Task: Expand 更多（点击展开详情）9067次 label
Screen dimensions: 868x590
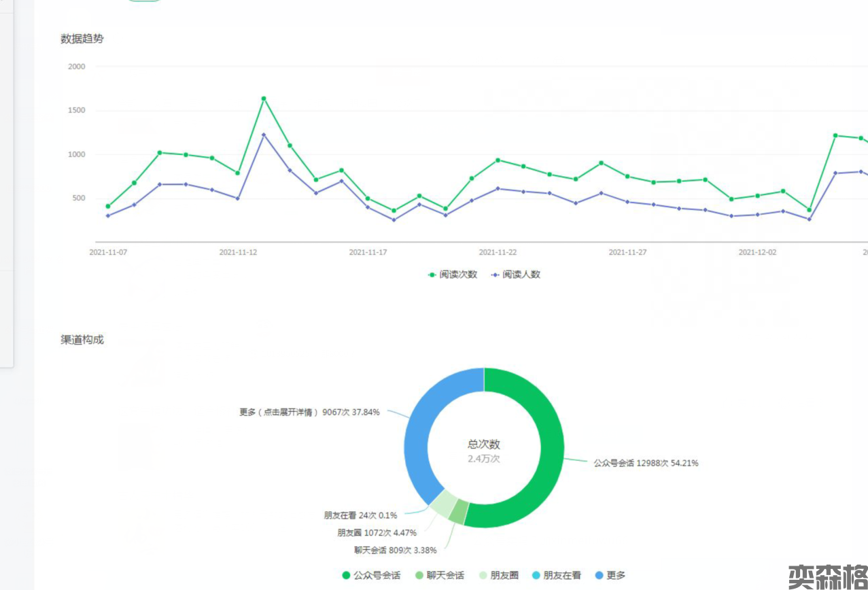Action: (309, 412)
